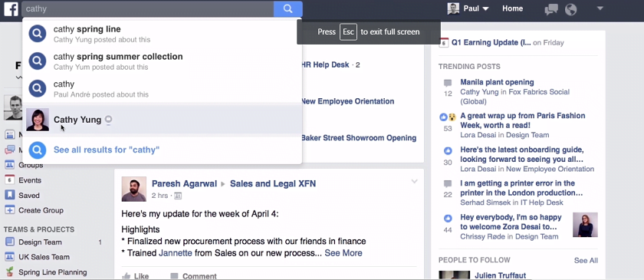644x280 pixels.
Task: Click Paul's small avatar in the top bar
Action: click(453, 8)
